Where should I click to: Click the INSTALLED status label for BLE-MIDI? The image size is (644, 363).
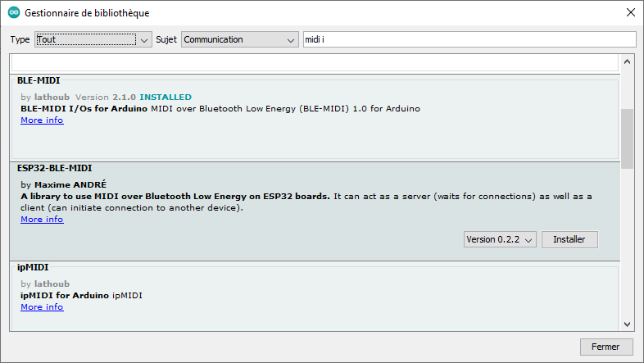[166, 97]
